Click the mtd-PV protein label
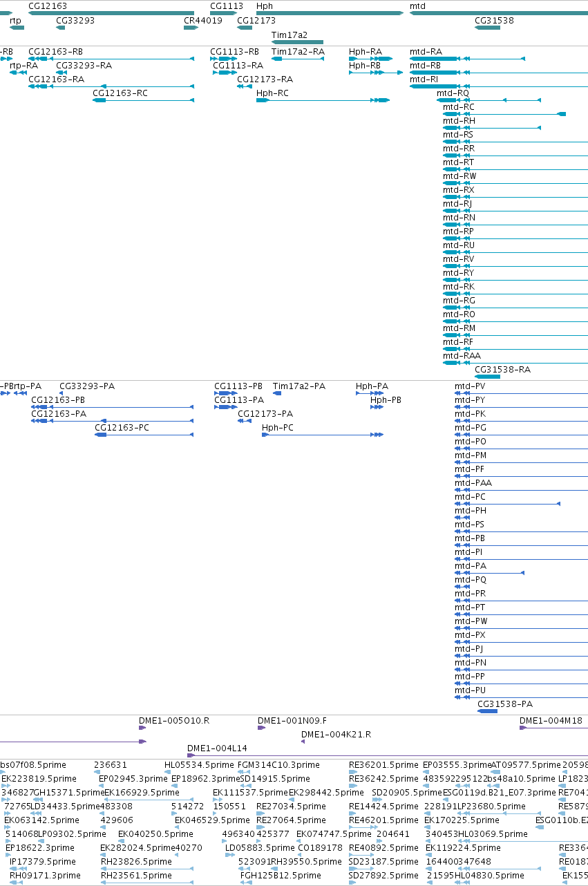The height and width of the screenshot is (886, 588). 470,386
